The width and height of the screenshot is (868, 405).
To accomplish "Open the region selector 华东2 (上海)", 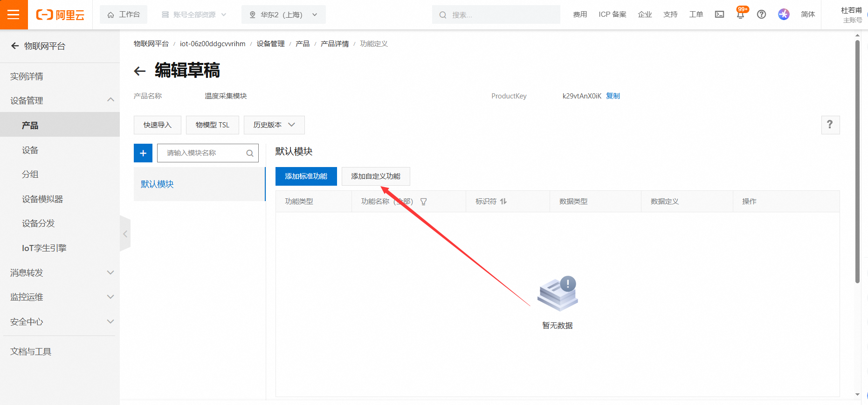I will 283,14.
